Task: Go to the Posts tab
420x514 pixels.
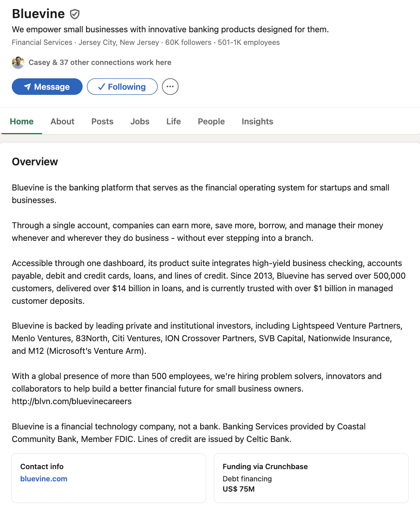Action: click(102, 122)
